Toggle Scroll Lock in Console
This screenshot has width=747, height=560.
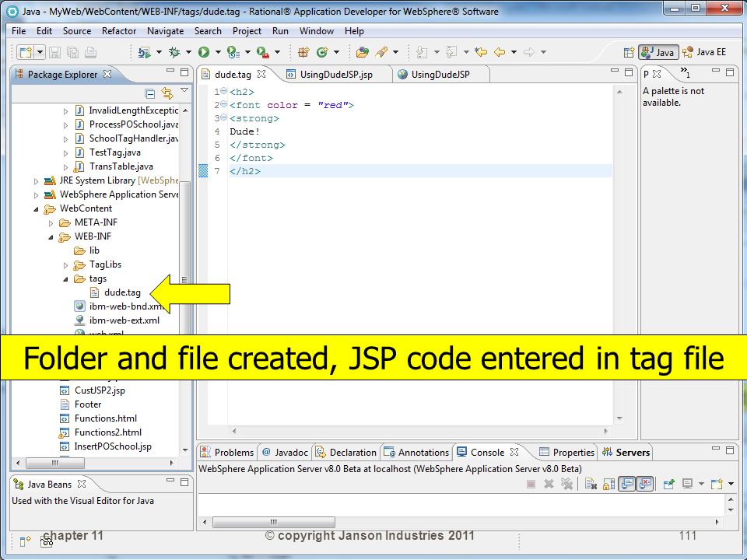pyautogui.click(x=608, y=485)
